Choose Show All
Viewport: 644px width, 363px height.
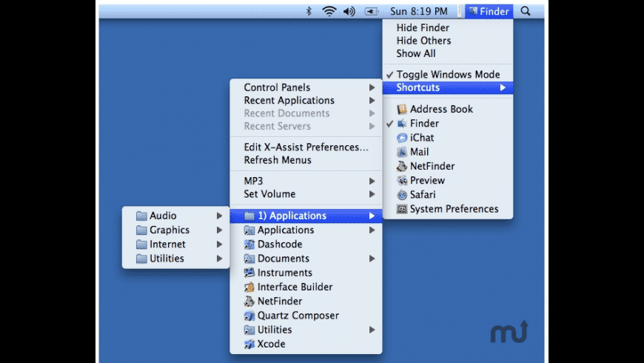click(416, 53)
